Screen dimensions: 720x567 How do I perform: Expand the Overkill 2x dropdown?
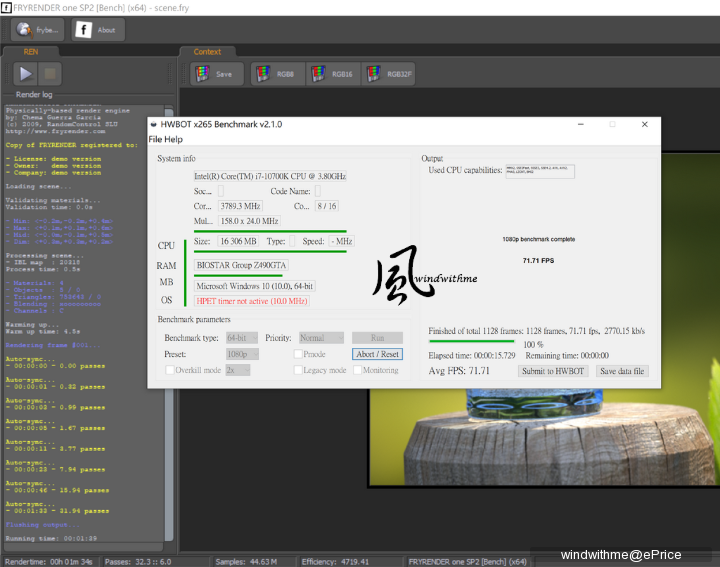pos(238,370)
